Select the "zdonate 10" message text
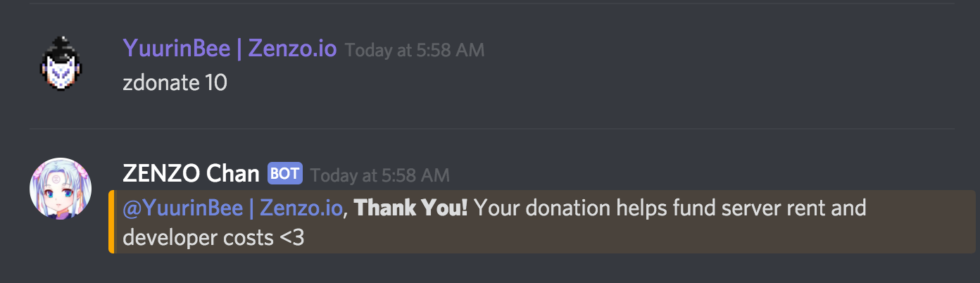Screen dimensions: 980x283 tap(175, 83)
